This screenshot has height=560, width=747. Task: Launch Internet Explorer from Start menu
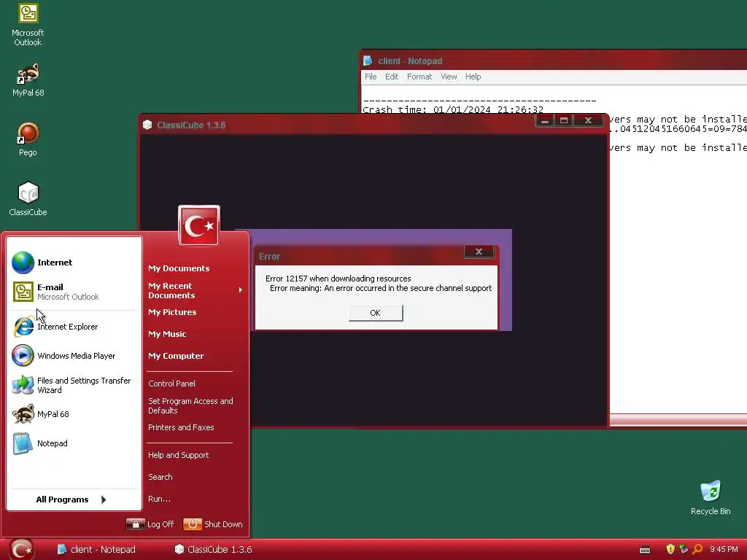point(74,327)
